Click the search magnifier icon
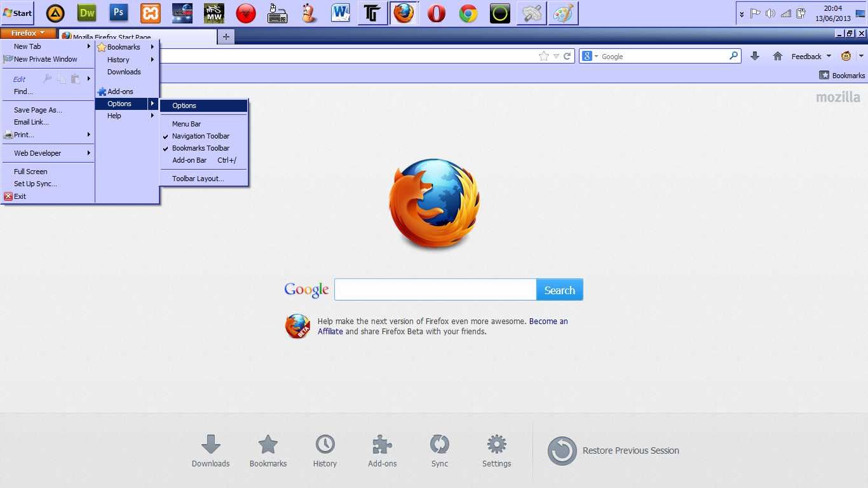Image resolution: width=868 pixels, height=488 pixels. (x=734, y=56)
